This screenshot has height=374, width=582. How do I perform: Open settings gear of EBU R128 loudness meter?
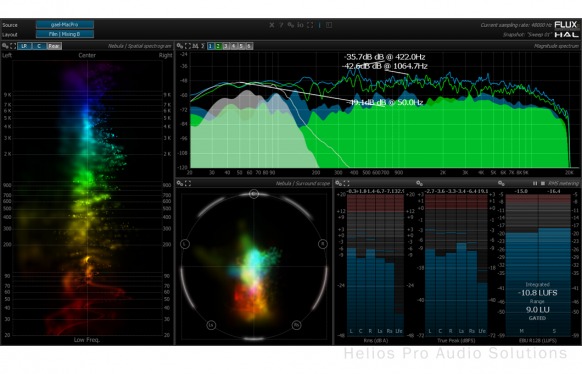click(501, 183)
